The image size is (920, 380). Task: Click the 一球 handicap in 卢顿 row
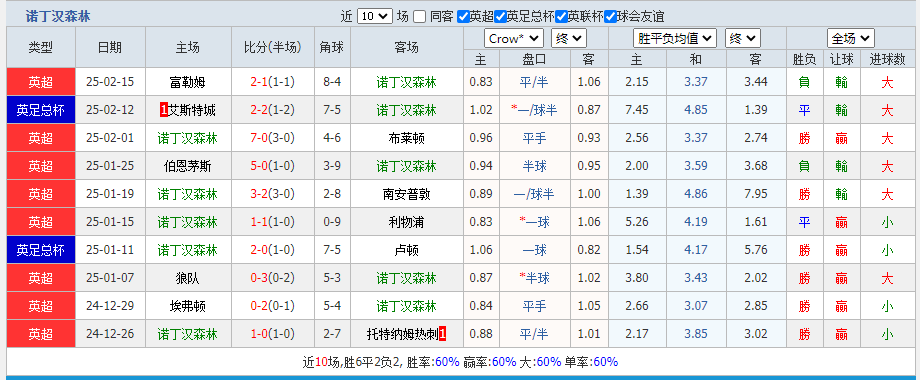pos(534,250)
